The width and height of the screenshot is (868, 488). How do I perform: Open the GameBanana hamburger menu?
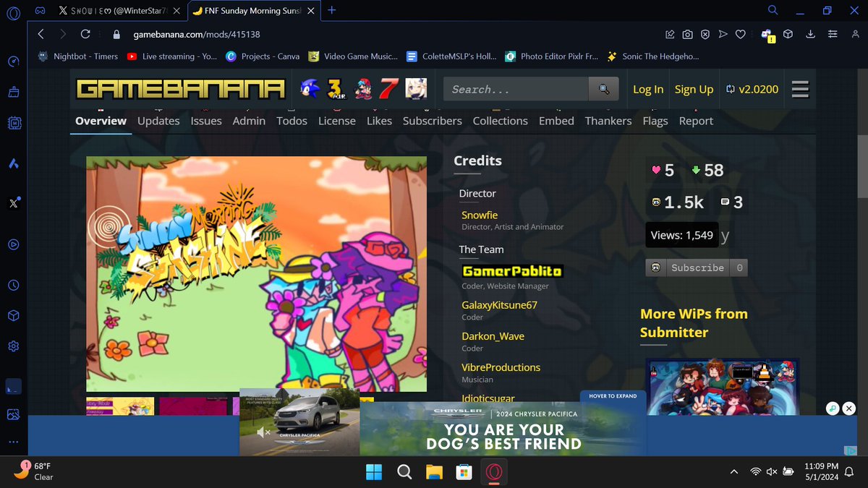click(x=800, y=89)
